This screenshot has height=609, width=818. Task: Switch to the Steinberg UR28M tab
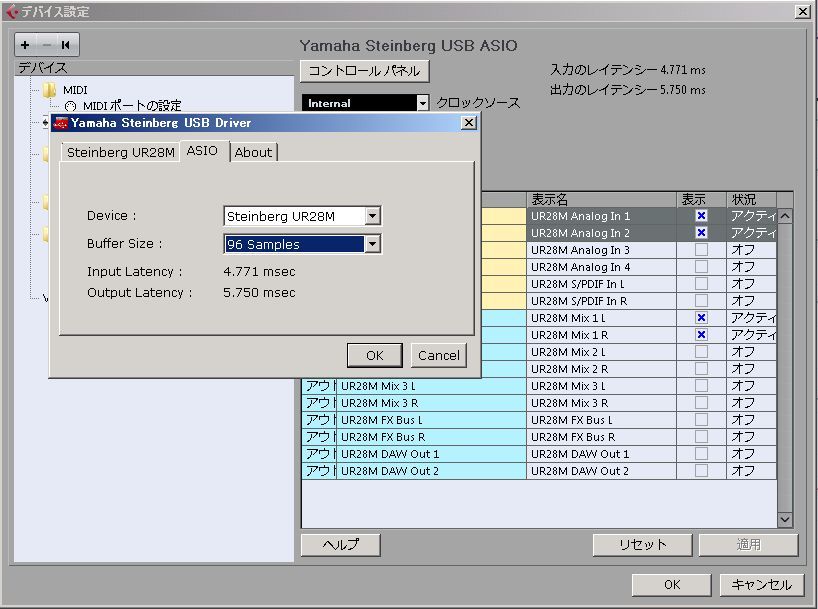119,153
